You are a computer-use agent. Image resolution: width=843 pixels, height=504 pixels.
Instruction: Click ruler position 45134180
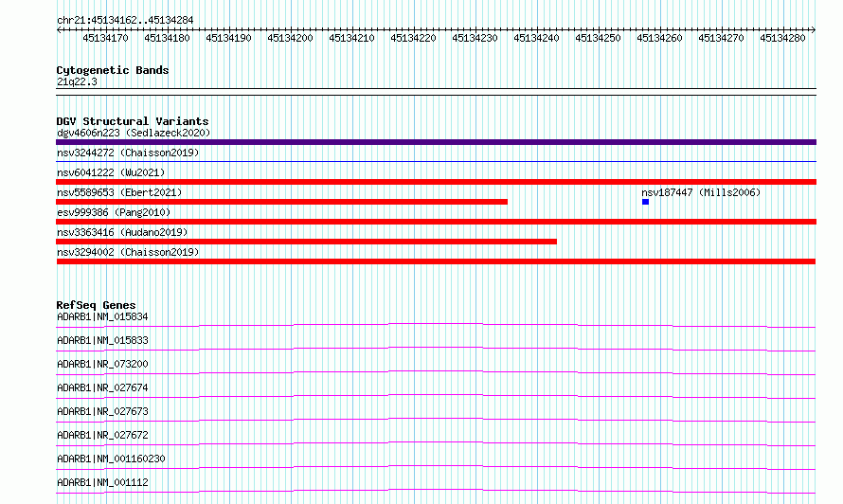click(168, 38)
